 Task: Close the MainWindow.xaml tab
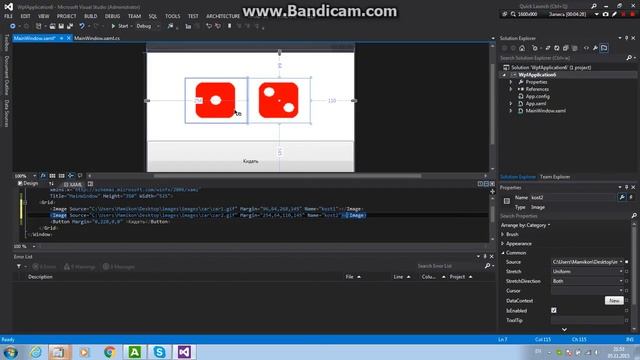click(69, 38)
